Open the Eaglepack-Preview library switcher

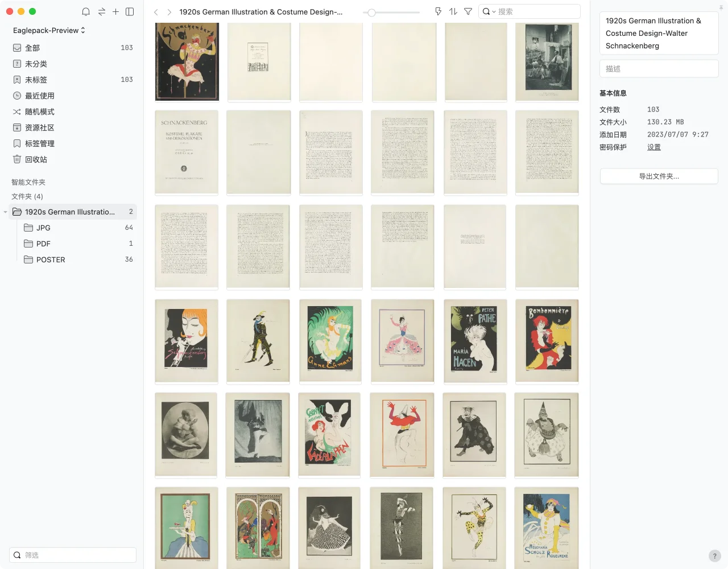pos(49,30)
